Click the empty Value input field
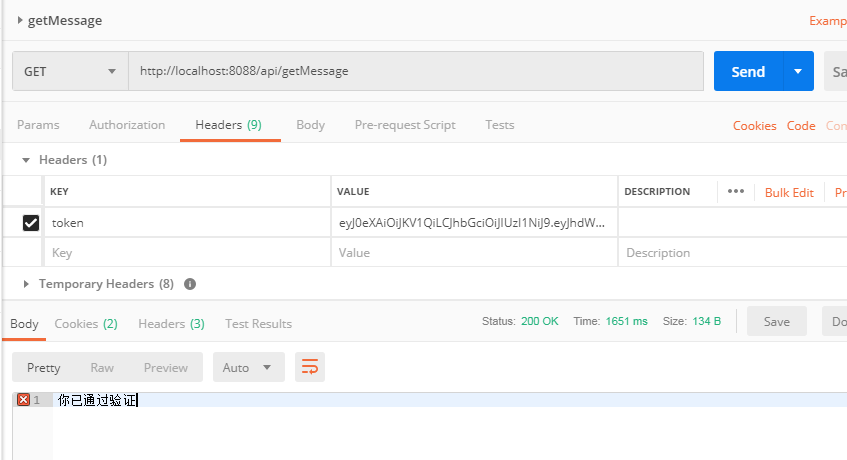The image size is (847, 460). click(x=474, y=253)
